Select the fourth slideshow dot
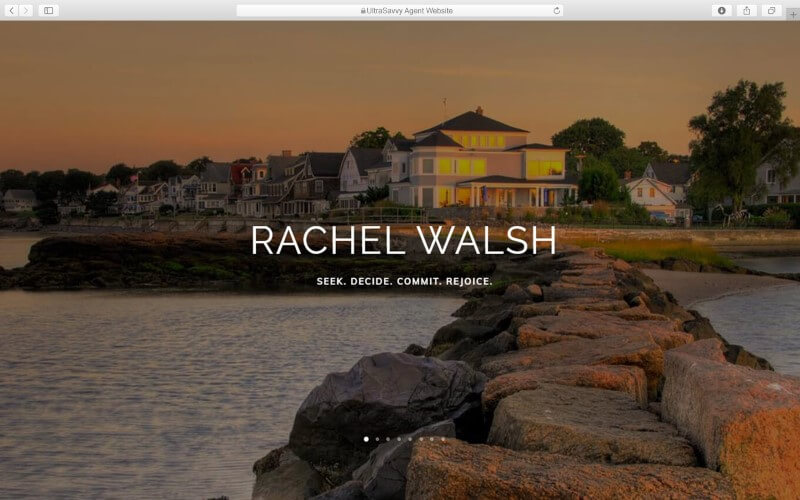This screenshot has height=500, width=800. pos(399,439)
